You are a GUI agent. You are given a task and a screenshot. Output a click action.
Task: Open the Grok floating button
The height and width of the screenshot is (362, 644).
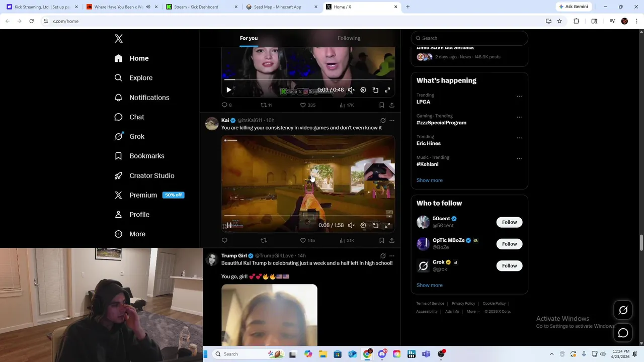click(x=623, y=310)
